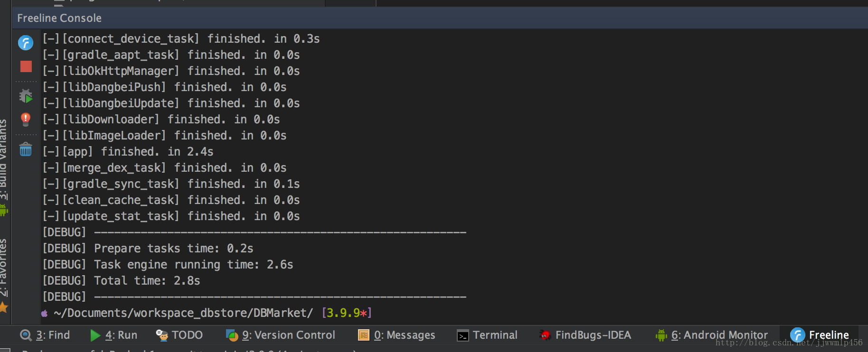Screen dimensions: 868x352
Task: Click the libOkHttpManager finished line
Action: tap(171, 71)
